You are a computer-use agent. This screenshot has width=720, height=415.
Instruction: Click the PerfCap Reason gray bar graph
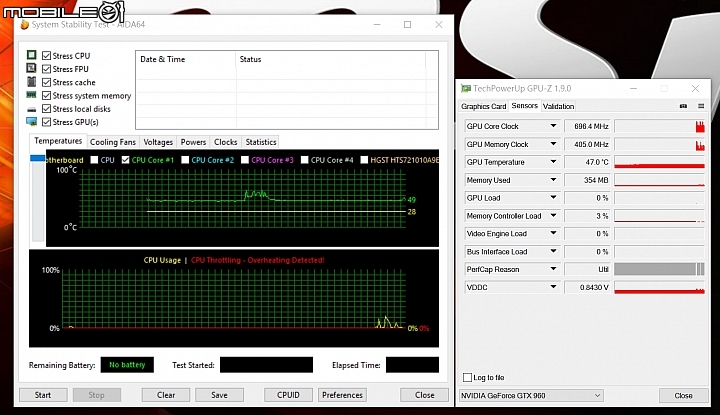pos(659,269)
